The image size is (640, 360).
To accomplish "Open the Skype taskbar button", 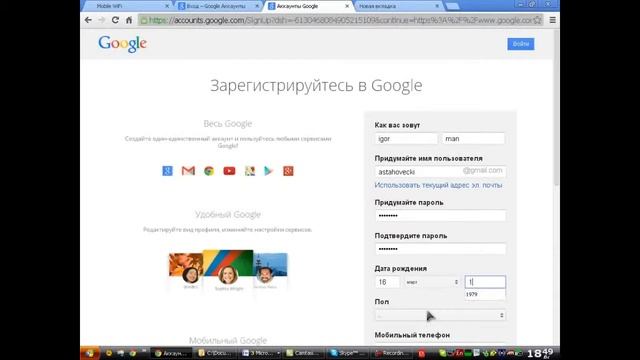I will (348, 353).
